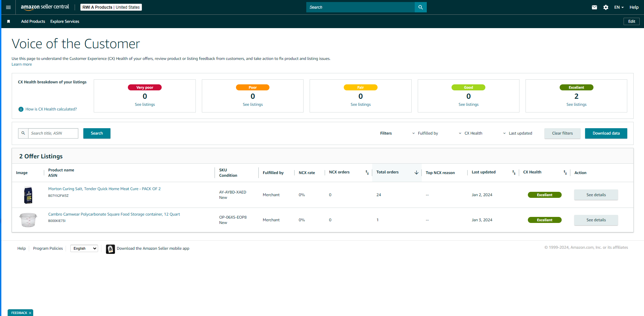
Task: See listings under Excellent
Action: point(576,104)
